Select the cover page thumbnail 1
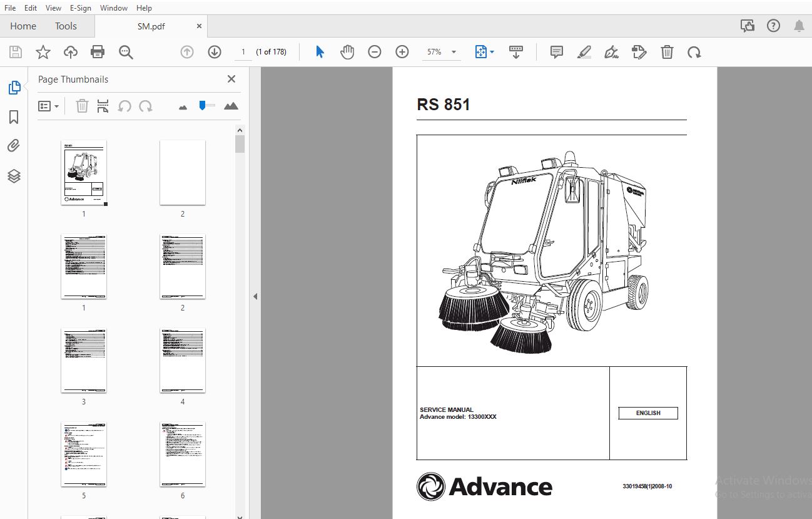 pos(84,172)
